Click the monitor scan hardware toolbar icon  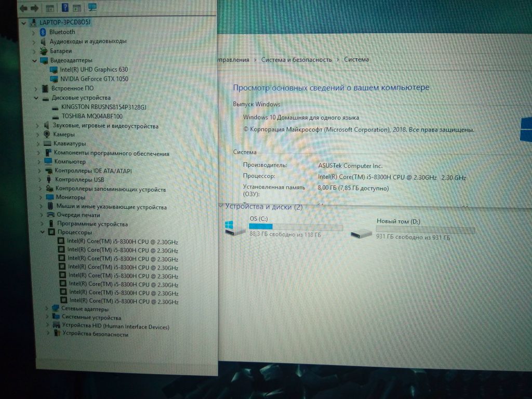92,7
